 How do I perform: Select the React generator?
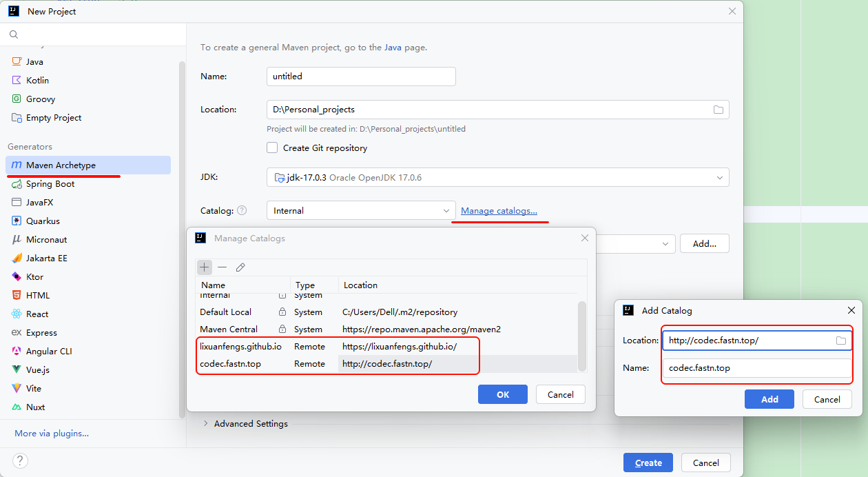click(88, 314)
